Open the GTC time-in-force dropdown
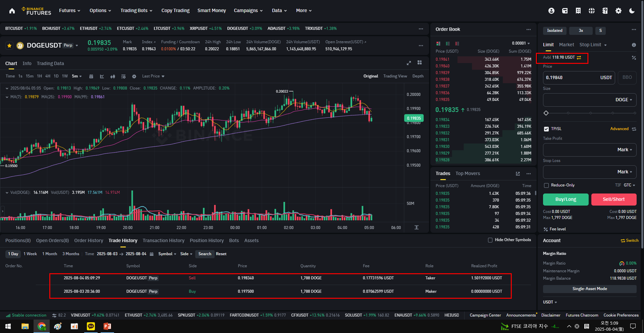Image resolution: width=644 pixels, height=333 pixels. point(629,185)
